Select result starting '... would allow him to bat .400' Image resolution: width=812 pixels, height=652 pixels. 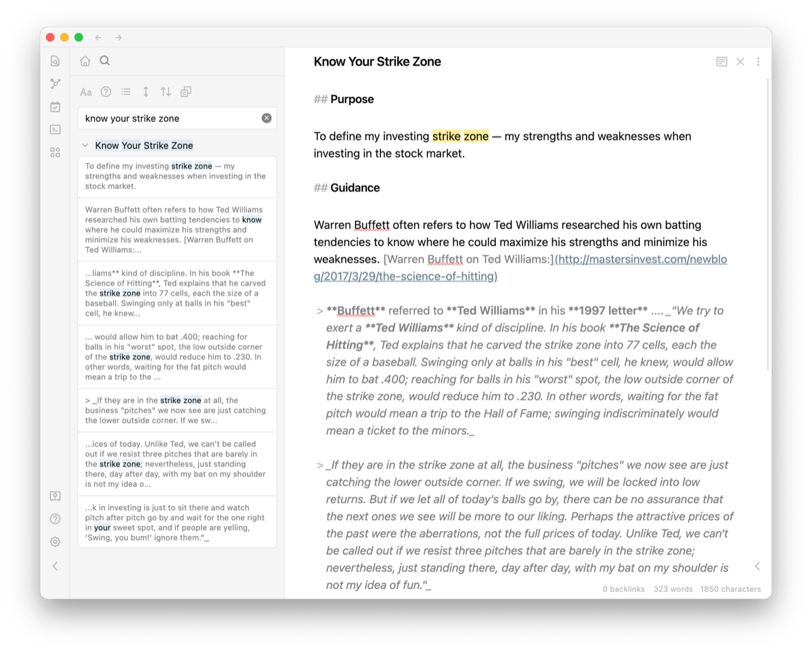click(x=177, y=357)
